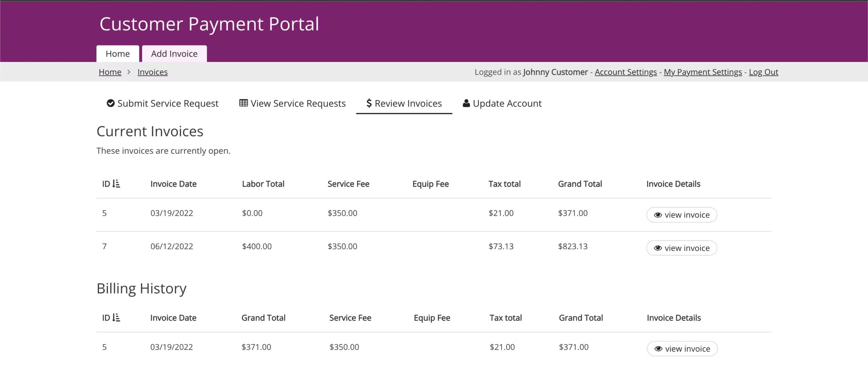Screen dimensions: 868x382
Task: Open My Payment Settings link
Action: pyautogui.click(x=703, y=72)
